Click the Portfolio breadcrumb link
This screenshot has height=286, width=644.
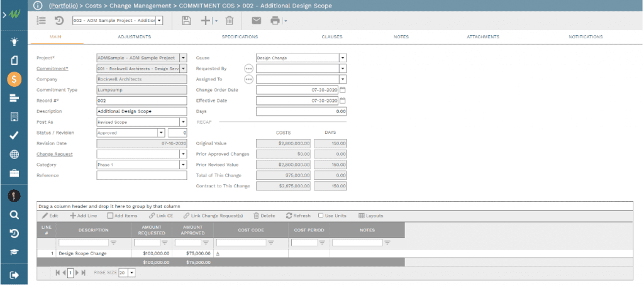(64, 6)
